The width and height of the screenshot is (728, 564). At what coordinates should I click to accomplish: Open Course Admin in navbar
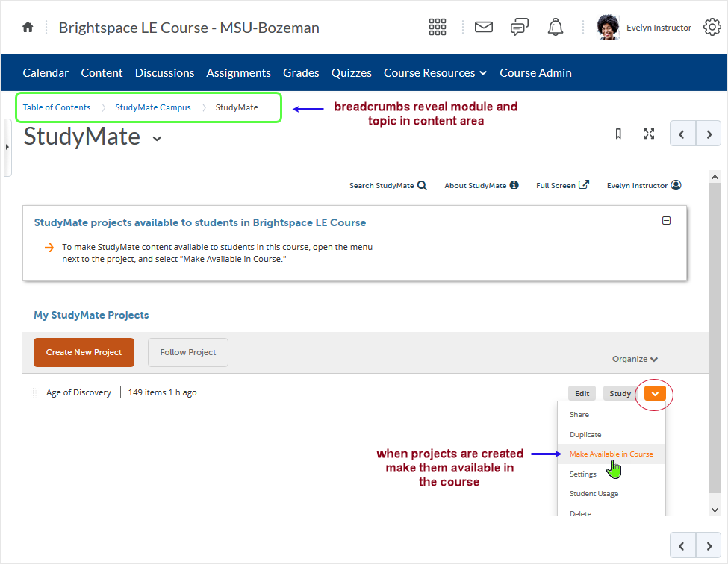(x=536, y=73)
